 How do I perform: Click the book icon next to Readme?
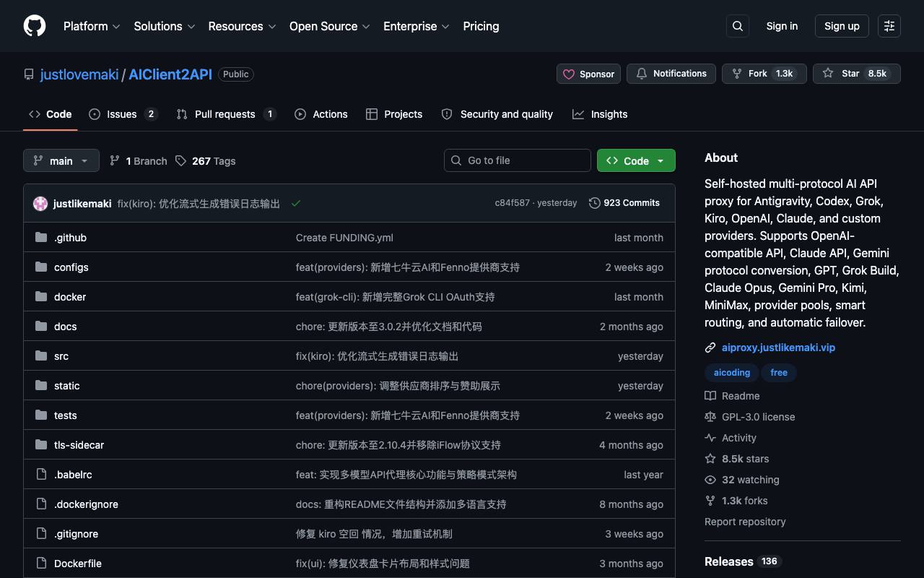(710, 396)
